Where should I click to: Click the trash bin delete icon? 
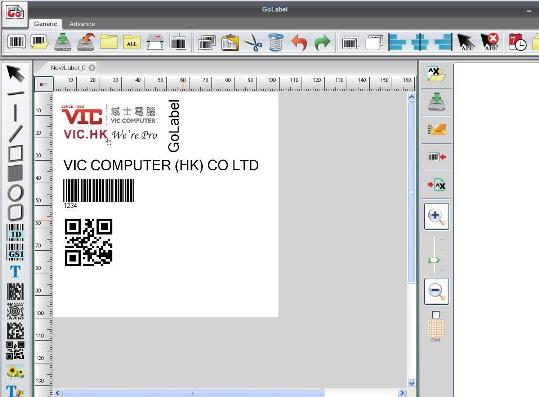tap(276, 43)
